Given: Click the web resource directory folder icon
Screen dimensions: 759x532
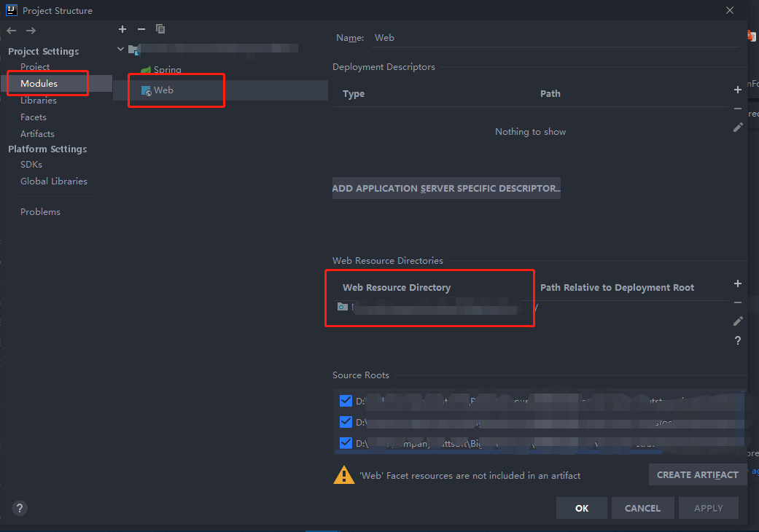Looking at the screenshot, I should tap(343, 307).
